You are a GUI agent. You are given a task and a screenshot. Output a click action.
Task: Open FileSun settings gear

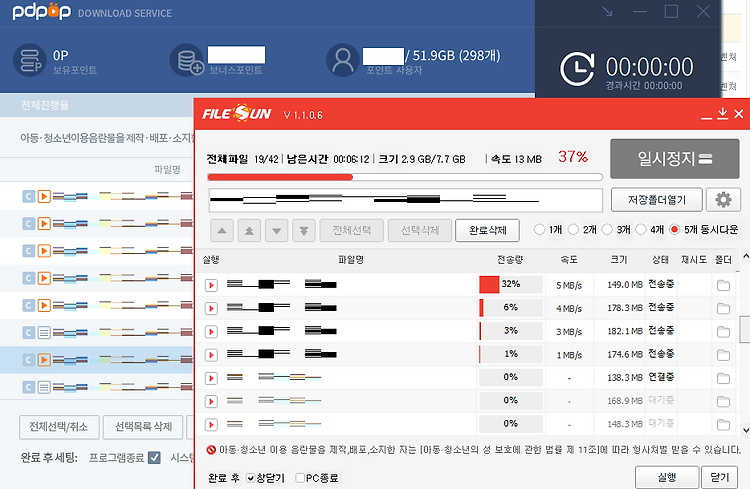click(723, 200)
